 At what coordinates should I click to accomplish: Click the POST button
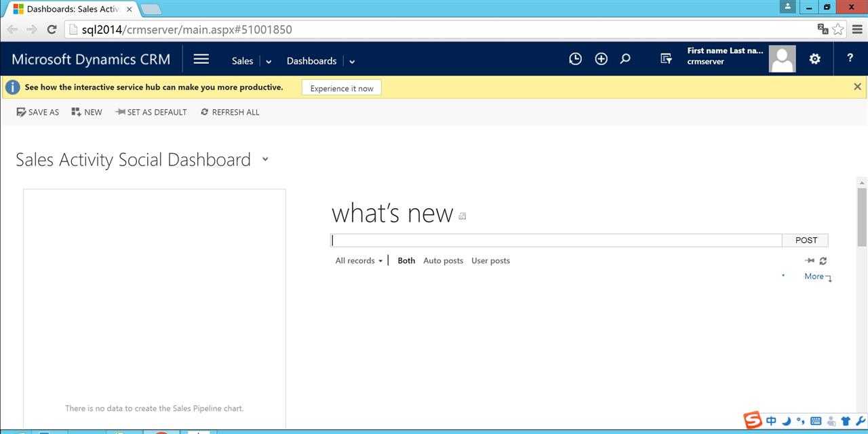tap(806, 240)
